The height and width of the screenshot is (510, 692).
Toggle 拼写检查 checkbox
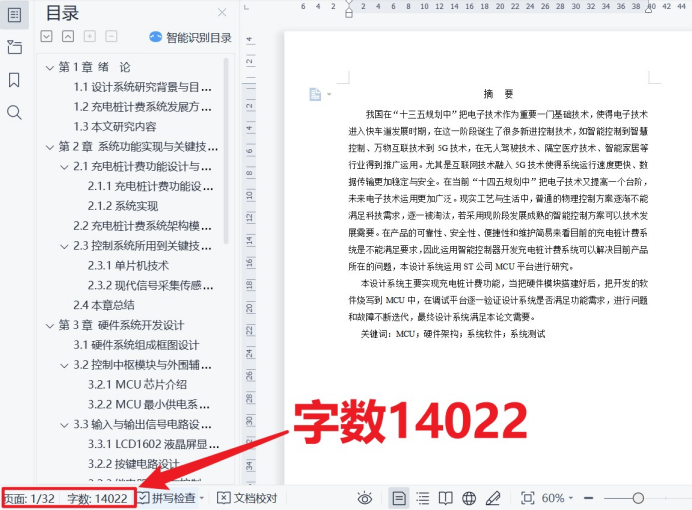coord(143,498)
